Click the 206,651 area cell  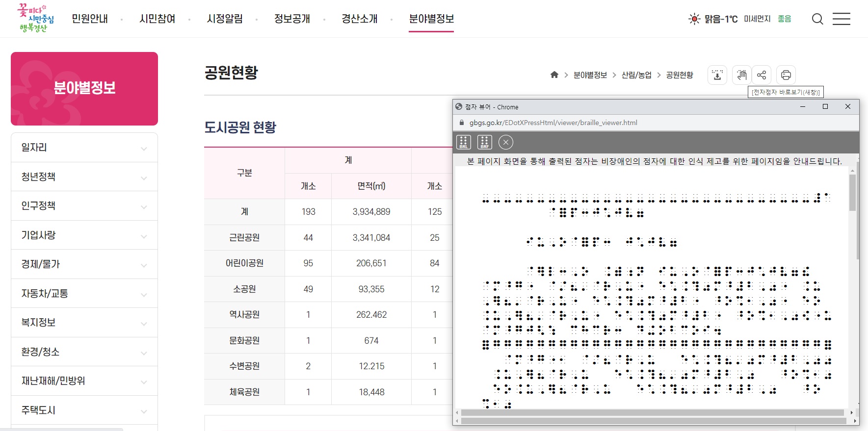[371, 263]
